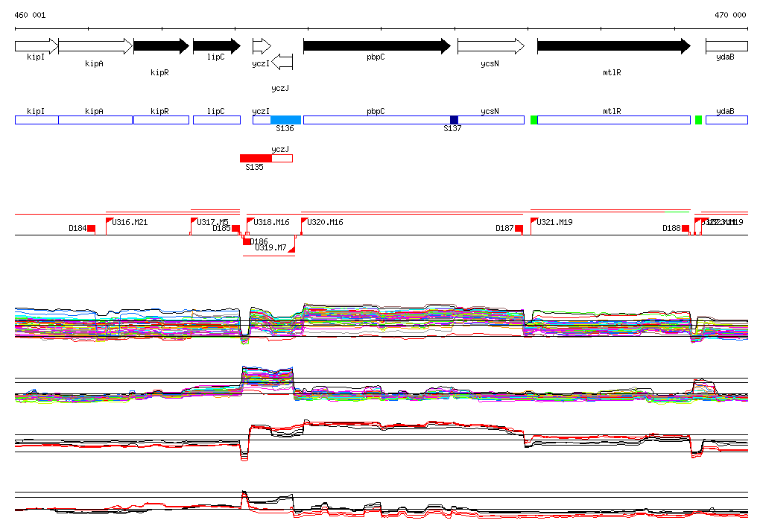This screenshot has height=532, width=763.
Task: Click the D186 red downshift marker
Action: [247, 241]
